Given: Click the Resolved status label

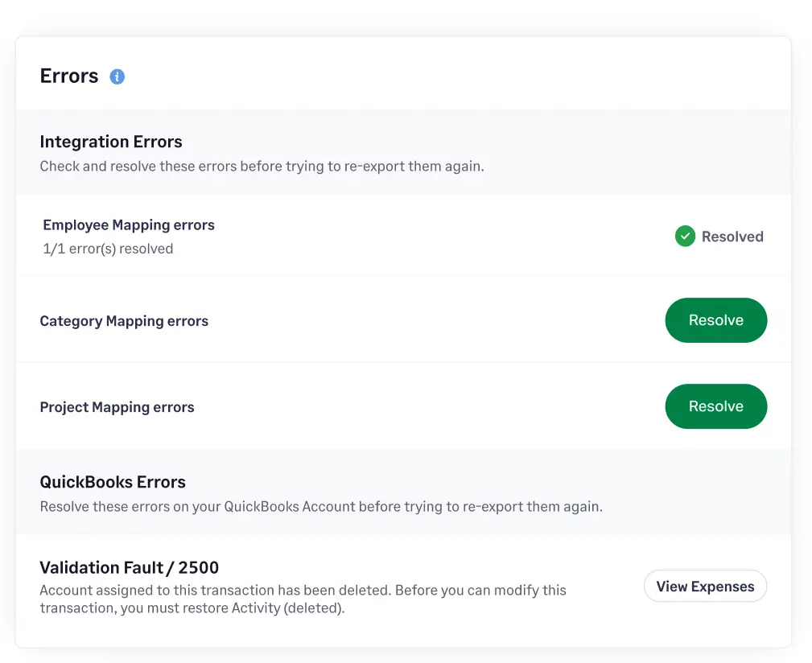Looking at the screenshot, I should click(732, 236).
